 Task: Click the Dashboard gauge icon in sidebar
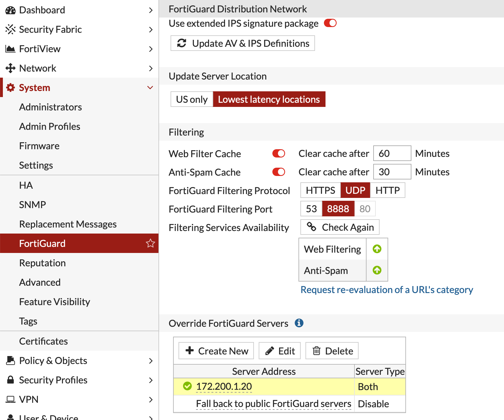coord(10,10)
